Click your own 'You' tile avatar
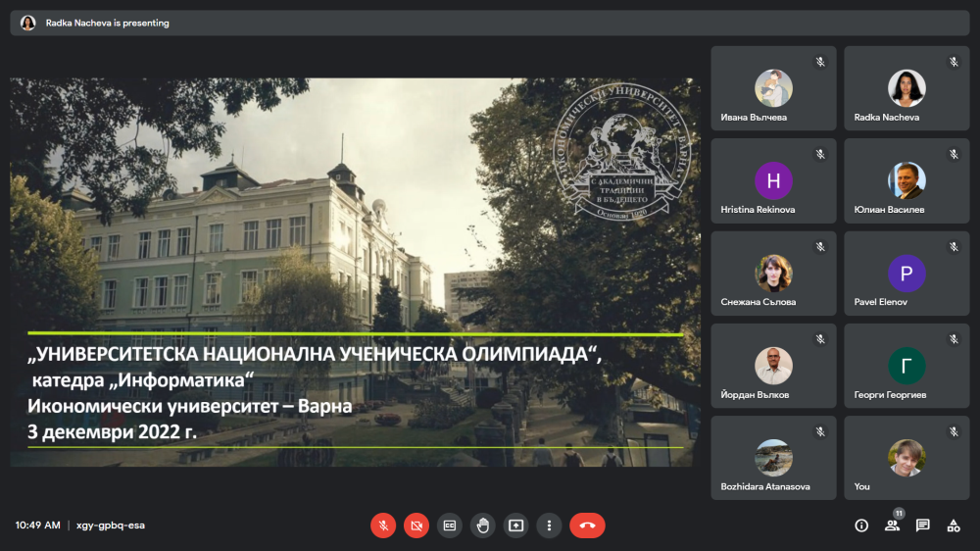The height and width of the screenshot is (551, 980). pyautogui.click(x=906, y=458)
